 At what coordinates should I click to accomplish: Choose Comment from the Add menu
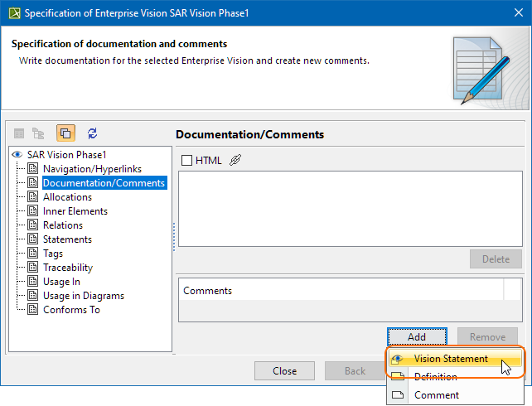[x=436, y=395]
